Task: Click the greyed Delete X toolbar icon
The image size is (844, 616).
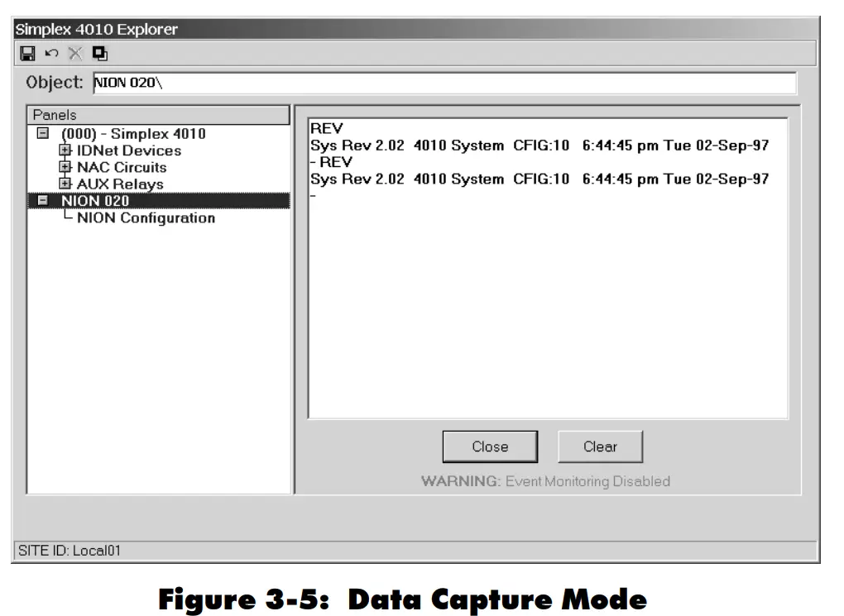Action: pyautogui.click(x=75, y=53)
